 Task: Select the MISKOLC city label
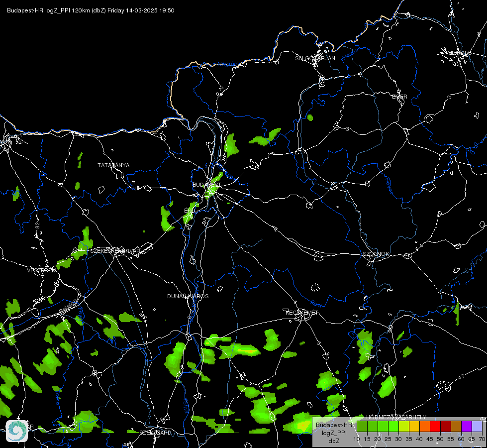(458, 53)
